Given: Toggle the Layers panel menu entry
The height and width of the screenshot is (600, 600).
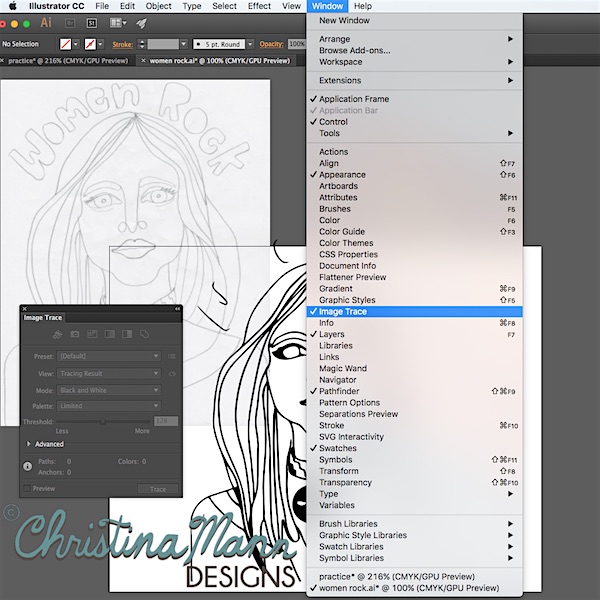Looking at the screenshot, I should click(414, 334).
